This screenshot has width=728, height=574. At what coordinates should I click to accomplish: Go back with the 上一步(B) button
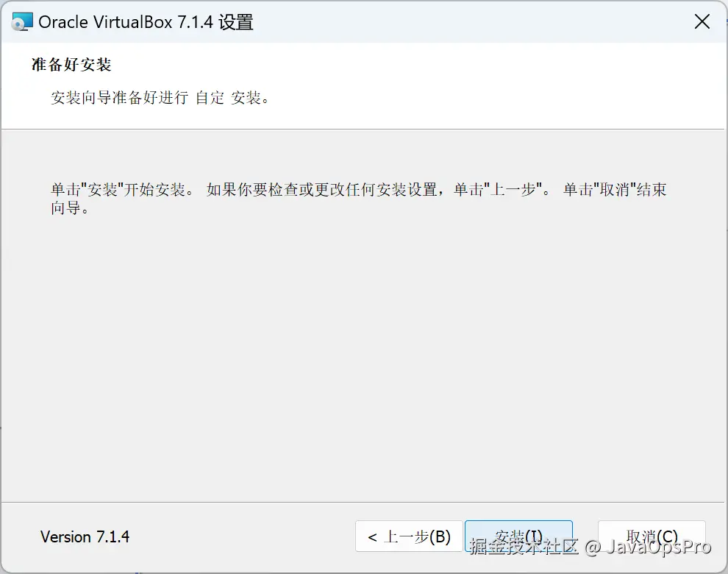(409, 536)
